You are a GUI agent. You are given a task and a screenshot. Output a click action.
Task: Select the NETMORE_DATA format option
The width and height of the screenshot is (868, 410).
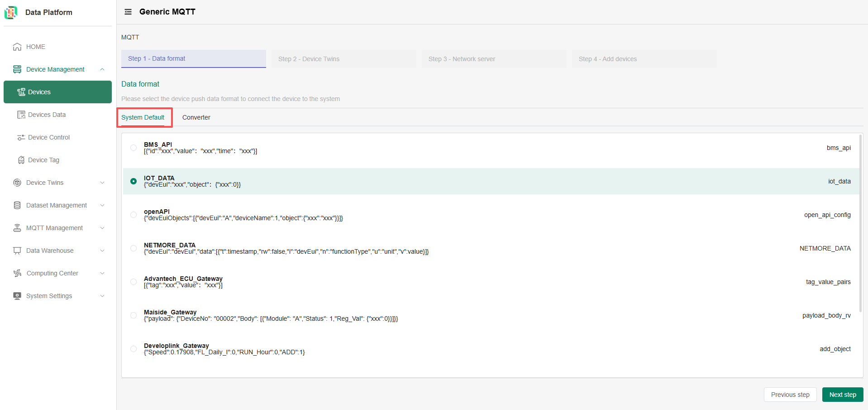click(x=134, y=248)
